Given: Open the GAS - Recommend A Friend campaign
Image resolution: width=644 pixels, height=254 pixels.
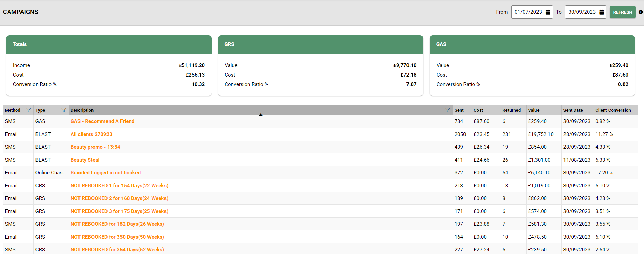Looking at the screenshot, I should 102,121.
